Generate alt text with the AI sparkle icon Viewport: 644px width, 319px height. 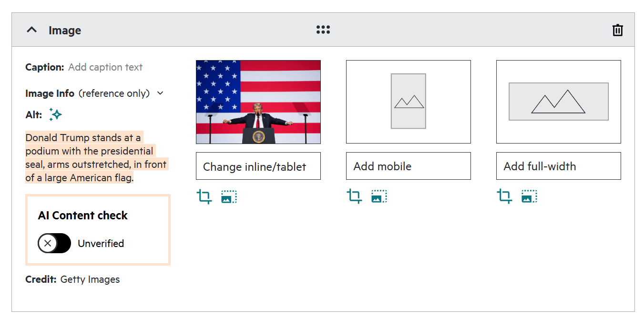point(56,114)
